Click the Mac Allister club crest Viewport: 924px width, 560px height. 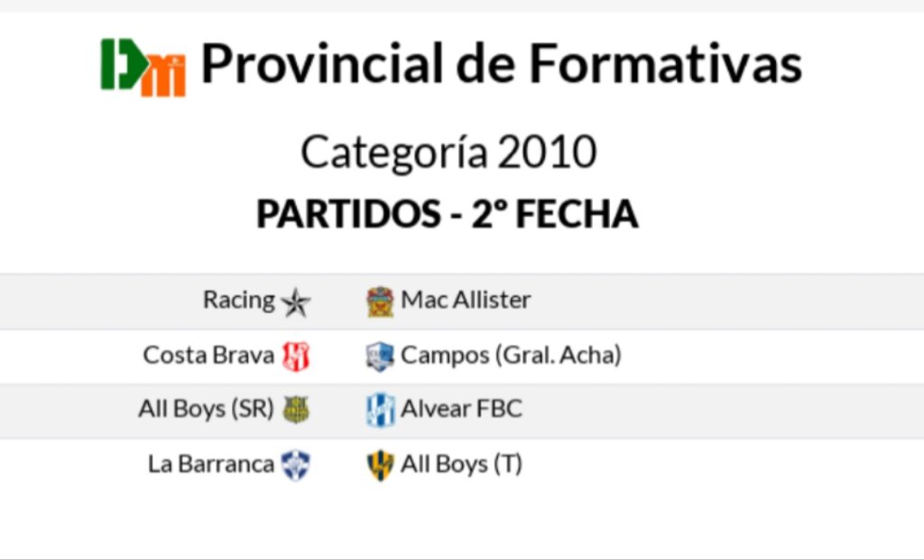tap(380, 301)
